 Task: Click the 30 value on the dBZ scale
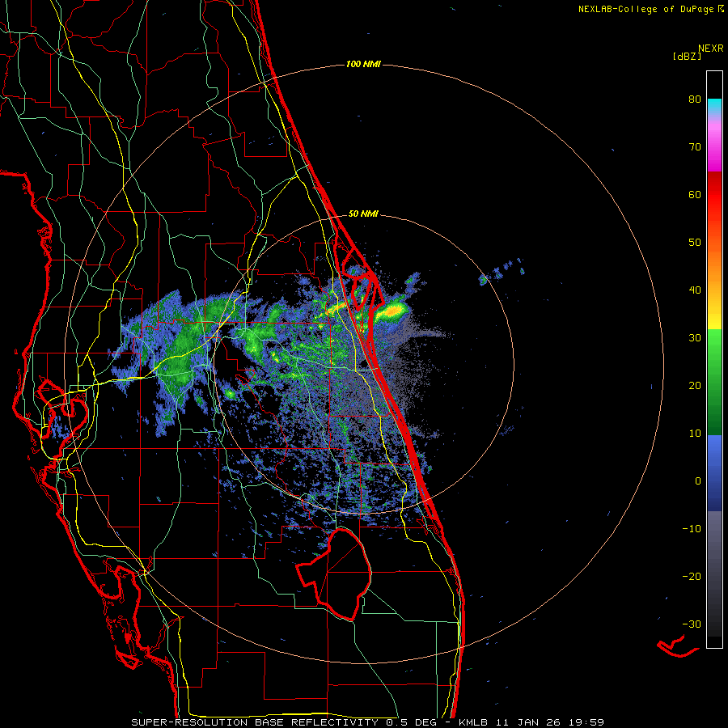[x=695, y=338]
